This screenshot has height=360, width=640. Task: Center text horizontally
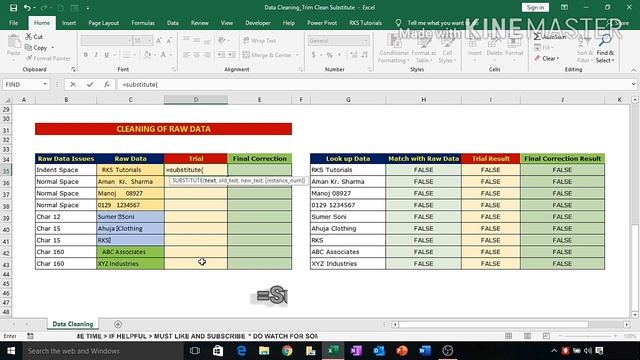[196, 55]
